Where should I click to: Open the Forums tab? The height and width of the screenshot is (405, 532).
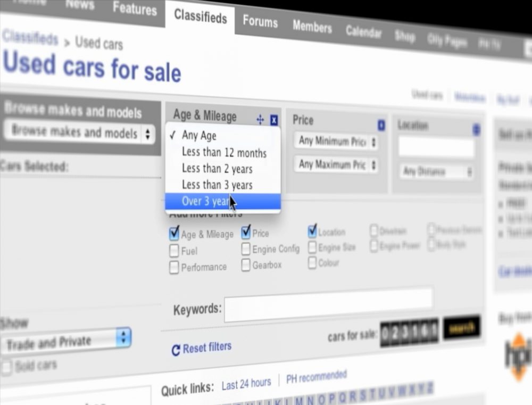pyautogui.click(x=260, y=21)
